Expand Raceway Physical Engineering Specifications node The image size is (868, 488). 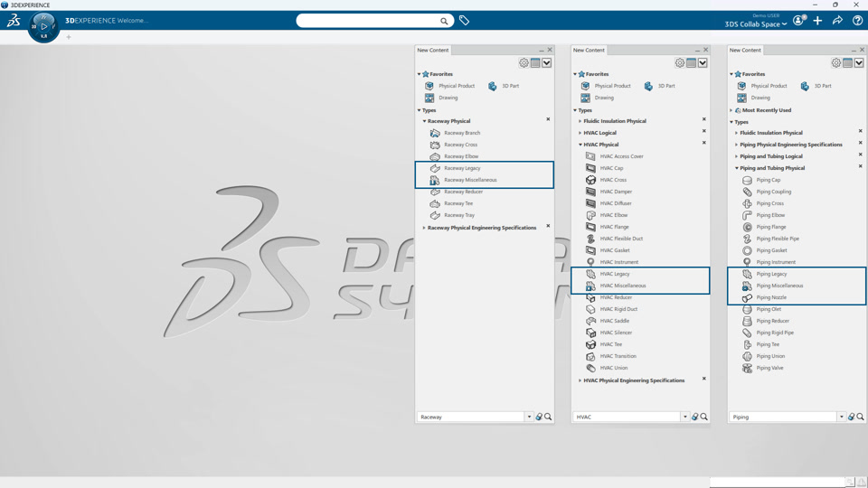[x=424, y=228]
